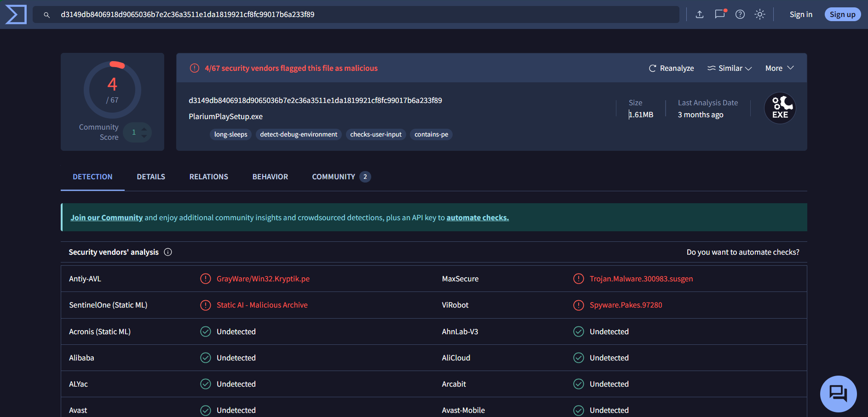Vote up the community score arrow
868x417 pixels.
(144, 129)
